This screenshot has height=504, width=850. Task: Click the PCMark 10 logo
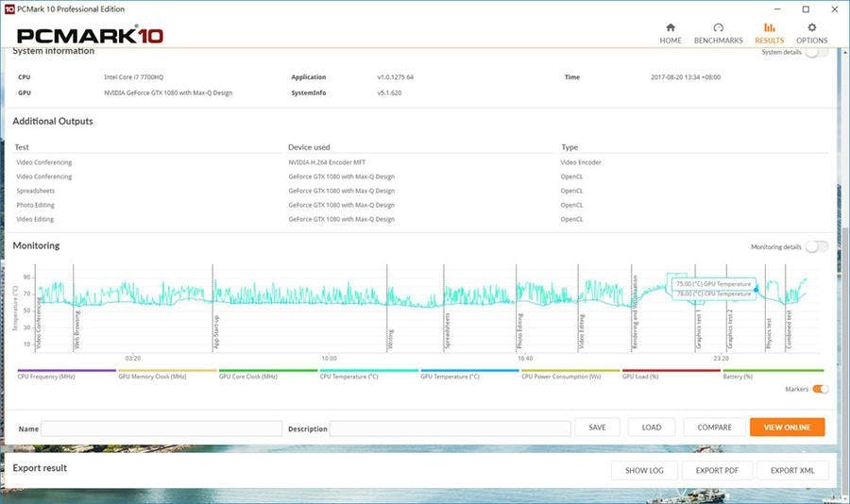(x=91, y=36)
